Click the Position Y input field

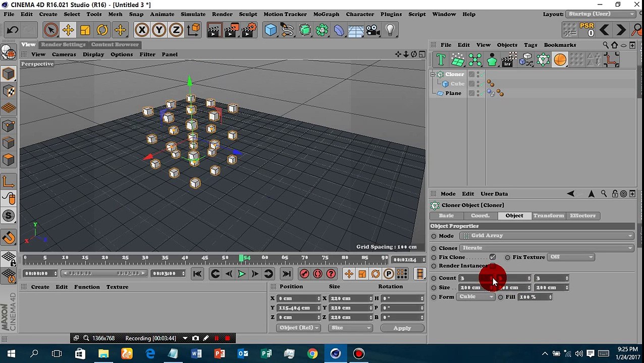299,308
